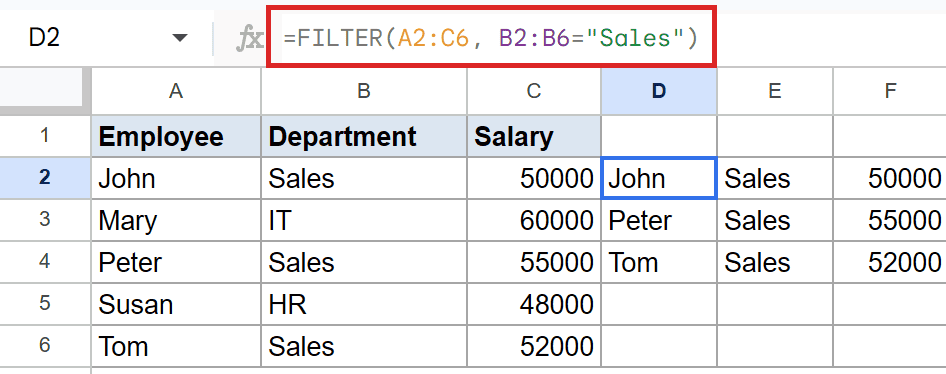Image resolution: width=946 pixels, height=374 pixels.
Task: Select cell A5 containing Susan
Action: [176, 304]
